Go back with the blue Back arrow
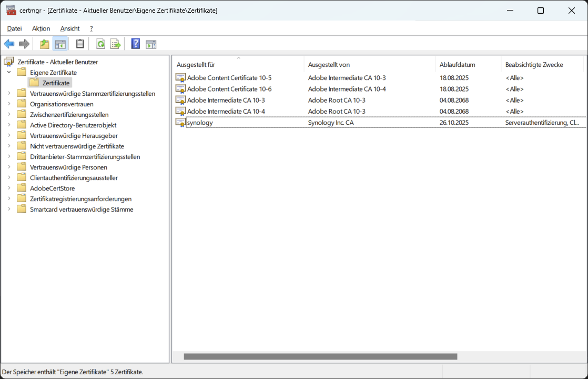This screenshot has width=588, height=379. coord(9,44)
